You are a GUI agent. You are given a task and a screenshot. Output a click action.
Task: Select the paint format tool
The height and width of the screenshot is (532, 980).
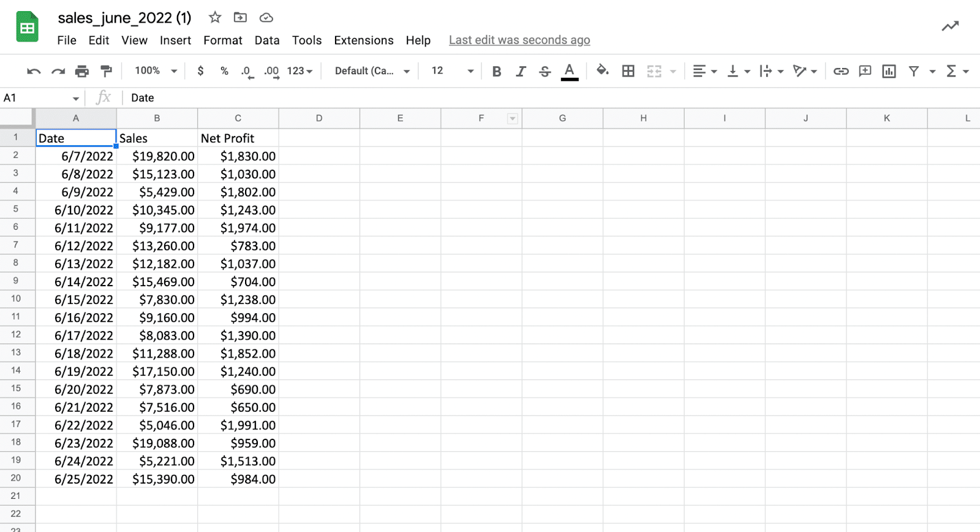(x=106, y=72)
